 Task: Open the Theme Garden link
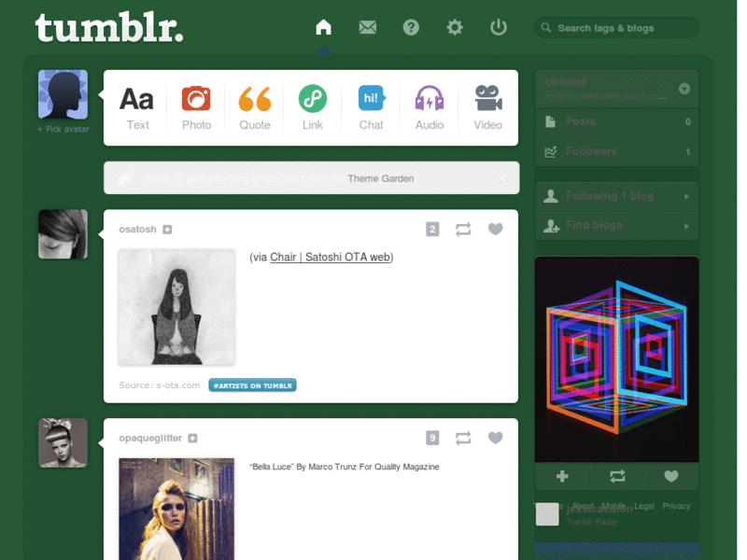(x=381, y=178)
